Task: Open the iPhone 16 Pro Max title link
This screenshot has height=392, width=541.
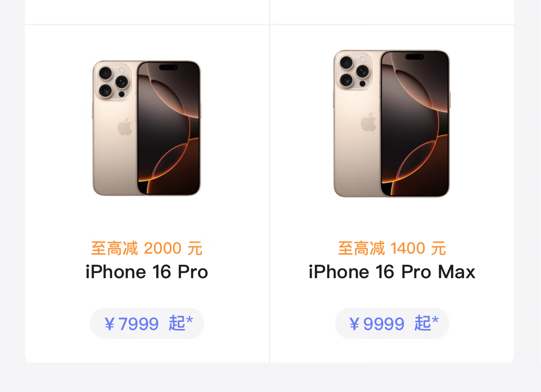Action: pyautogui.click(x=392, y=272)
